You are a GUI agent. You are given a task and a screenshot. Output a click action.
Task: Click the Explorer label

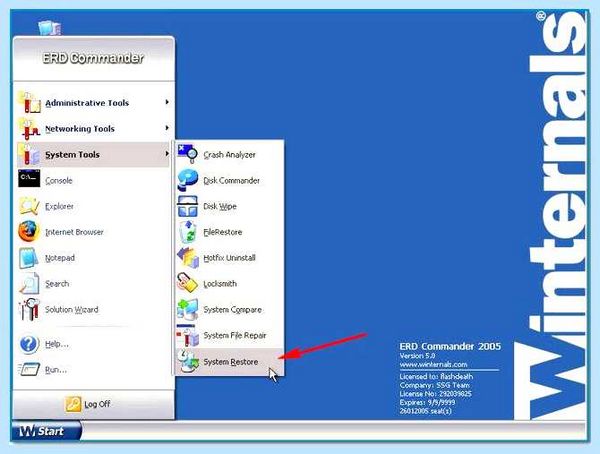coord(59,206)
